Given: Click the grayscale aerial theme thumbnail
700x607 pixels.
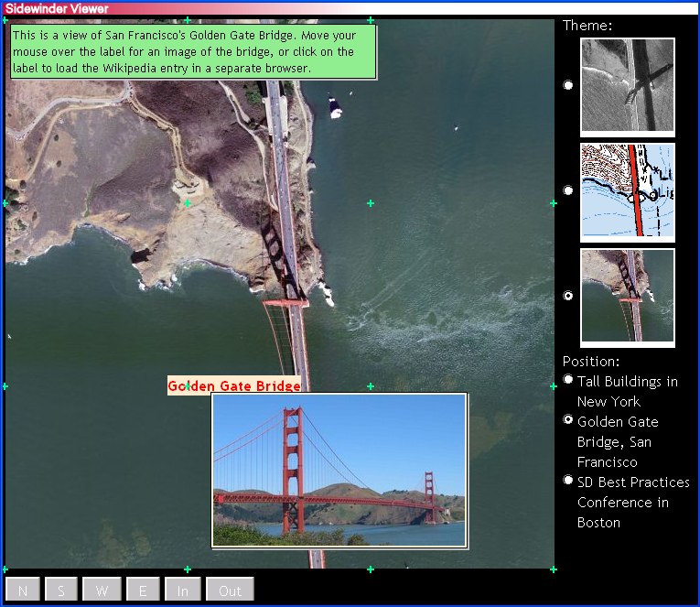Looking at the screenshot, I should 628,87.
